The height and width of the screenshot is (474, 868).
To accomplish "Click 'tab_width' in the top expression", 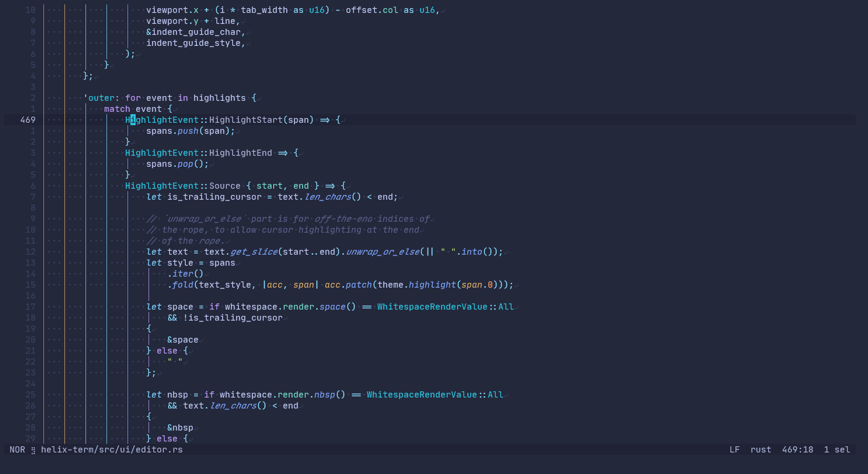I will pos(264,10).
